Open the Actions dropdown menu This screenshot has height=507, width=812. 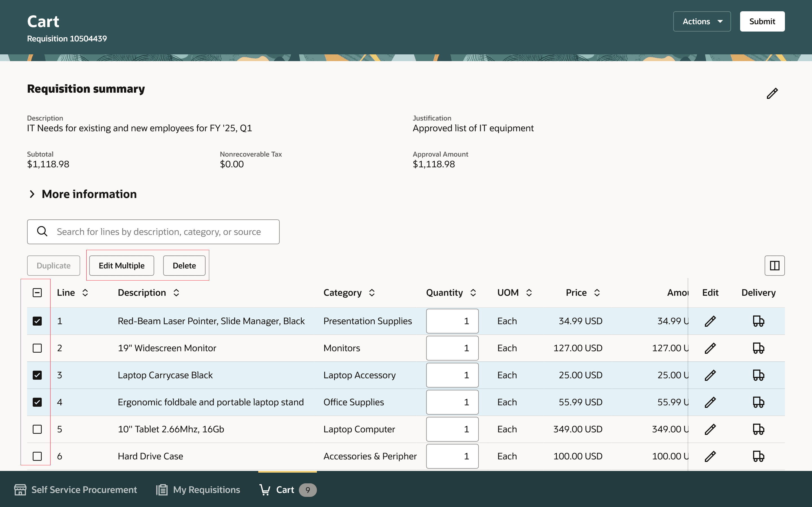[x=701, y=21]
